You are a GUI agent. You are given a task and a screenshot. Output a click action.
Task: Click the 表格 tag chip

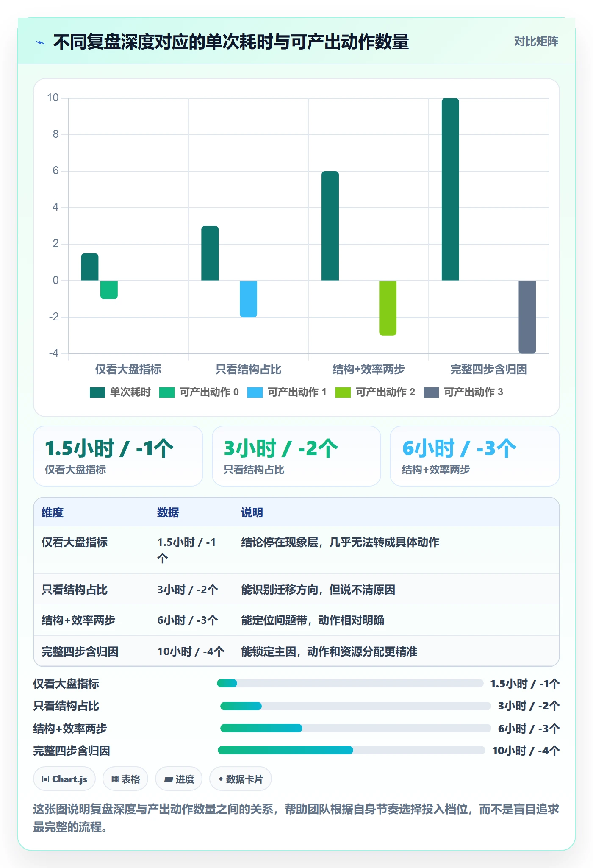point(125,779)
